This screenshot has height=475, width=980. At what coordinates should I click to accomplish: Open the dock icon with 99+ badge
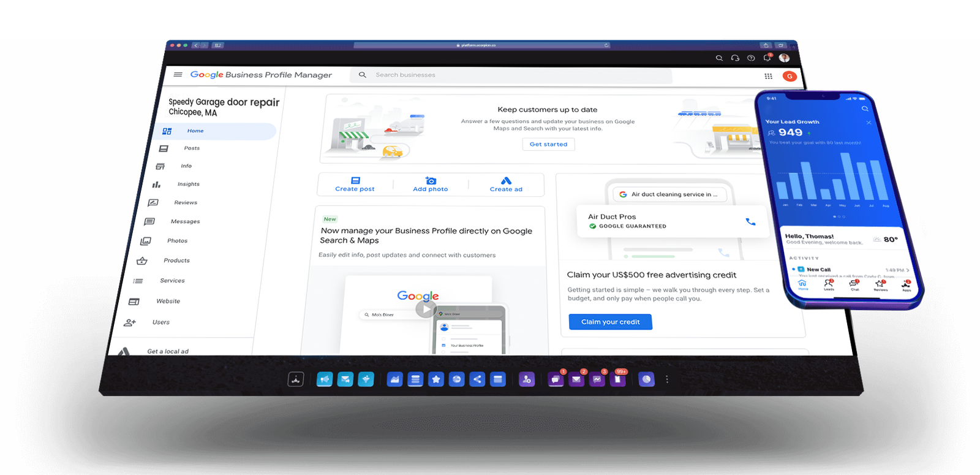click(619, 379)
